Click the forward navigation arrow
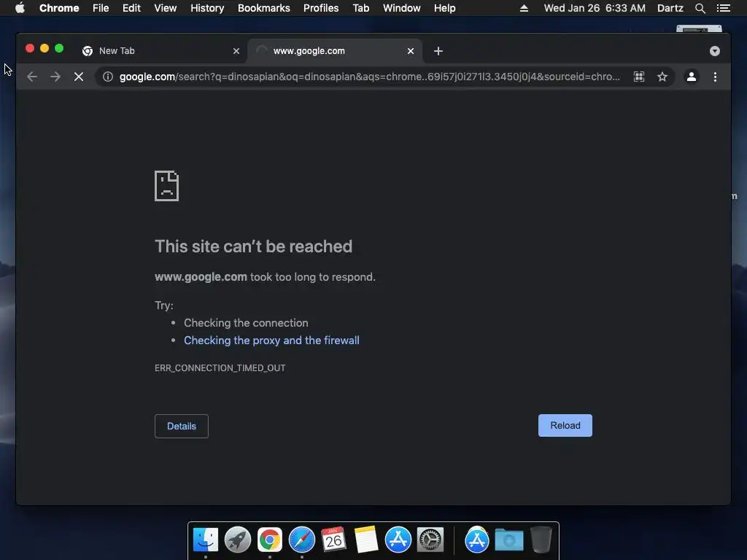The height and width of the screenshot is (560, 747). click(x=55, y=77)
